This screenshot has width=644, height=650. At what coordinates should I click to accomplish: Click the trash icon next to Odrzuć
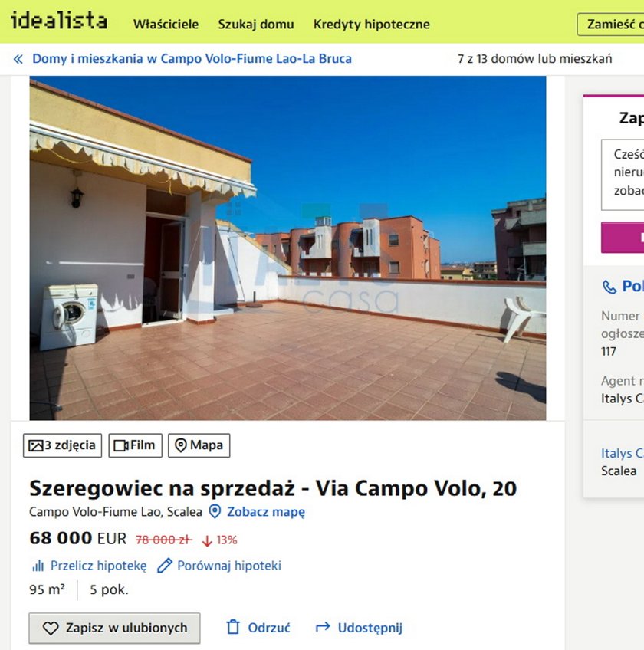[233, 627]
